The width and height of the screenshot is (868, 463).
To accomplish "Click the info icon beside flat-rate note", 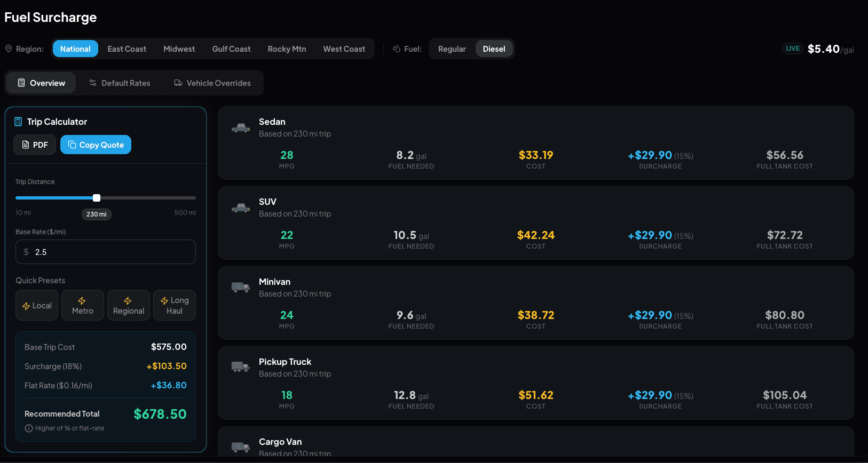I will [x=29, y=428].
